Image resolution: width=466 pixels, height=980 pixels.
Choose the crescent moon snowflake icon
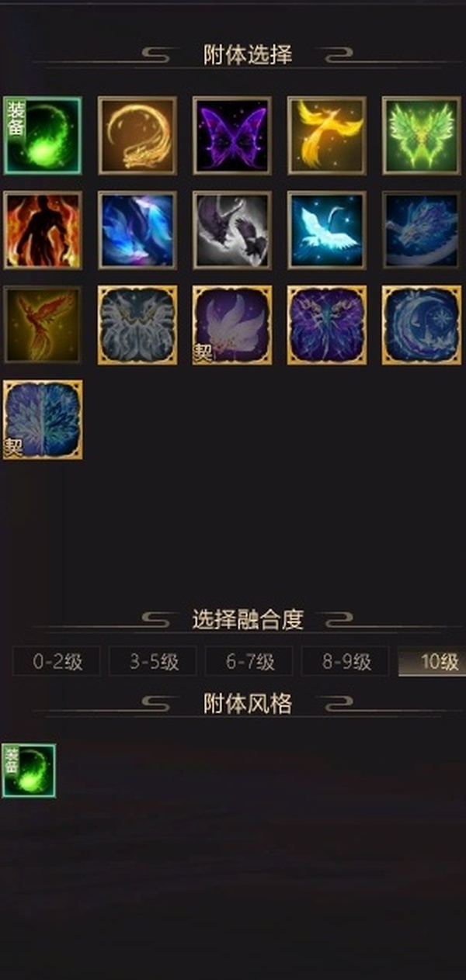pos(422,325)
